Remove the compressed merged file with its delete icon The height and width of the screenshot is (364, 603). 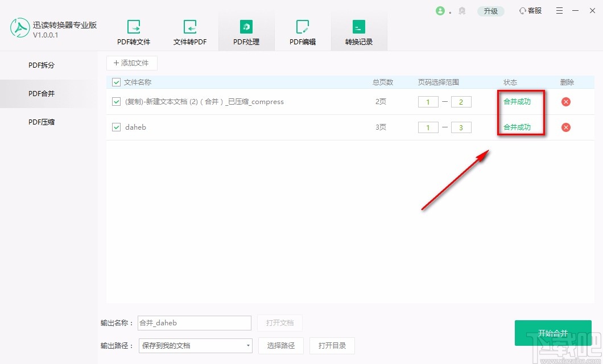(566, 102)
